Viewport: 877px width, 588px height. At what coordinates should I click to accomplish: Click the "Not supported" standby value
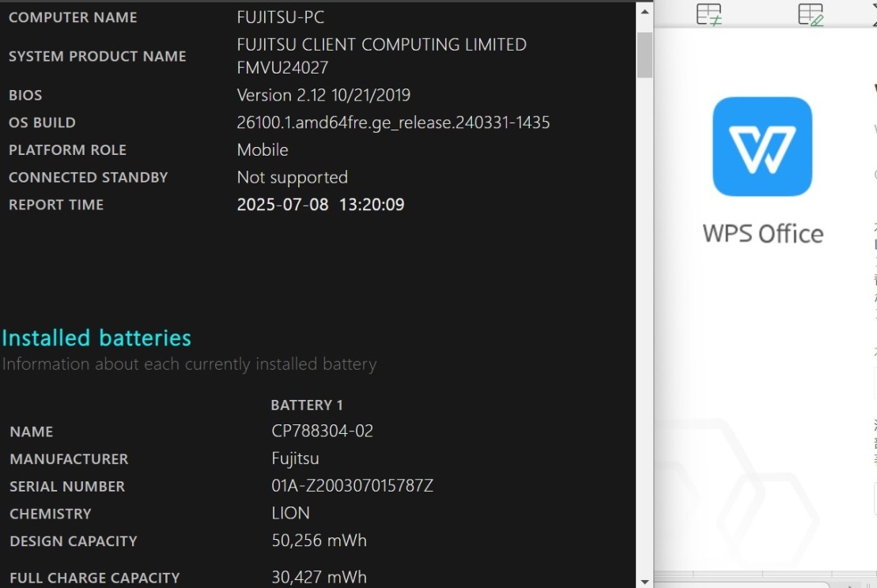(293, 177)
